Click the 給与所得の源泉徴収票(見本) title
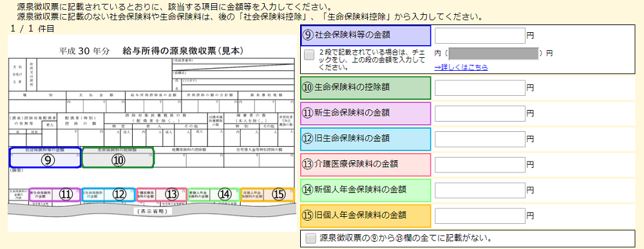 [183, 51]
